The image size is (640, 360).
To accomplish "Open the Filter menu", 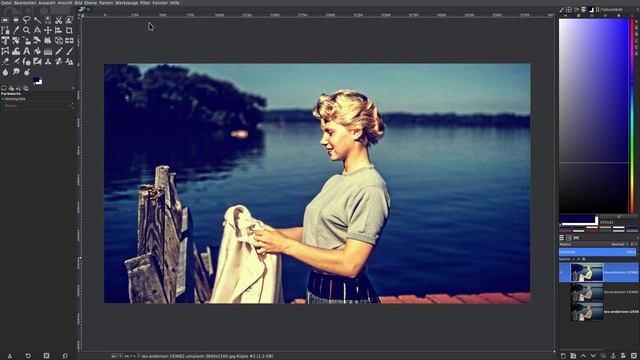I will point(145,2).
